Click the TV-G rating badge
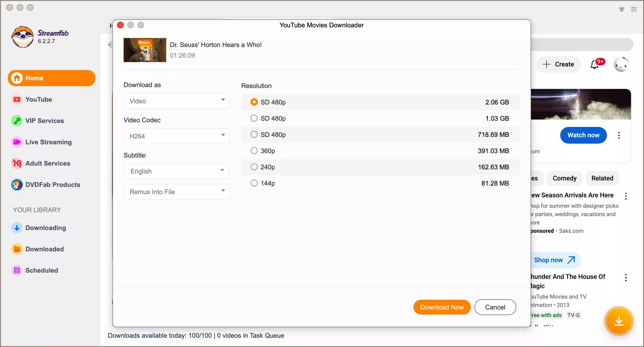Screen dimensions: 644x347 [573, 315]
